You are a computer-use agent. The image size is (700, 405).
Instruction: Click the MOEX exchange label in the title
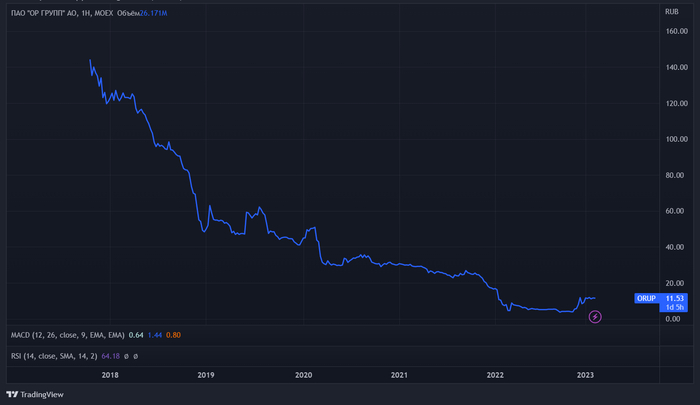[104, 13]
